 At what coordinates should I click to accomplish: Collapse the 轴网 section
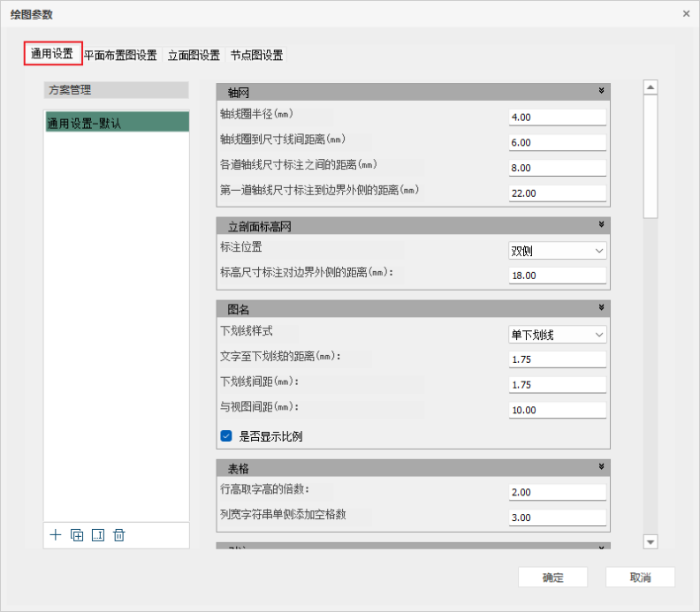point(601,91)
